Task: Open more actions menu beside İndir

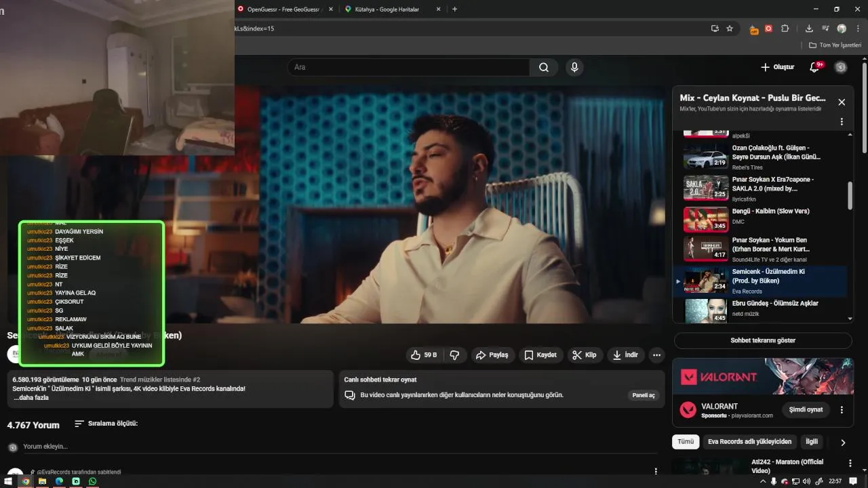Action: point(656,354)
